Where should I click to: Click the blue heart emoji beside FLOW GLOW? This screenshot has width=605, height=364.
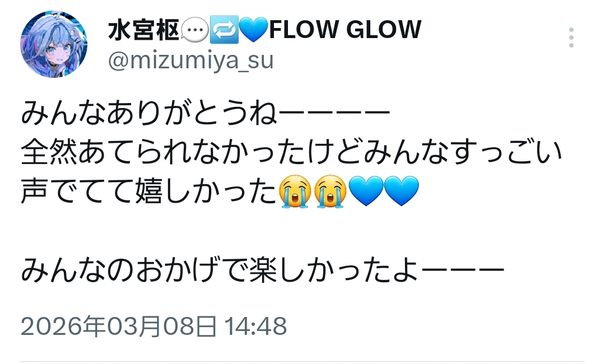[254, 30]
